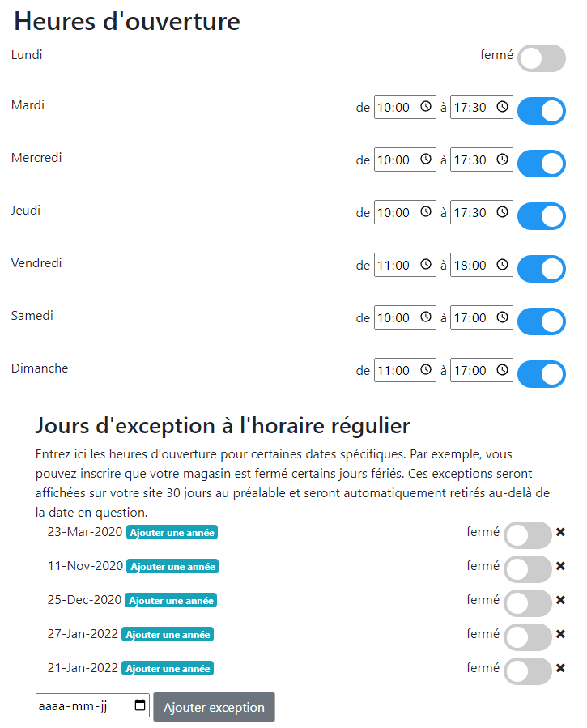Click the Ajouter exception button
The image size is (587, 728).
click(214, 707)
